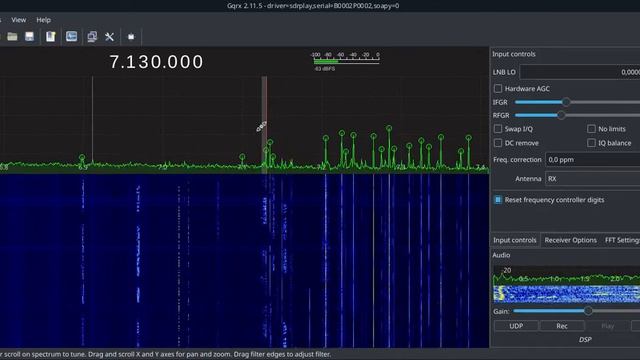Open the FFT Settings tab
Viewport: 640px width, 360px height.
621,240
